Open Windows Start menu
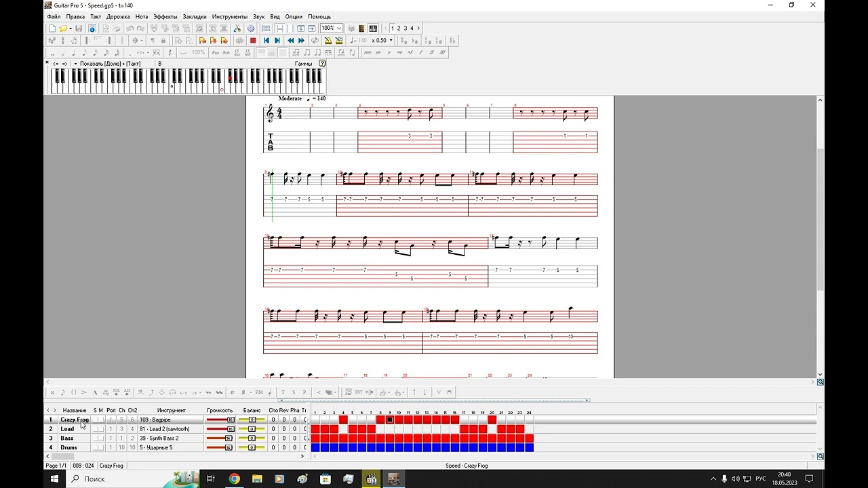Viewport: 868px width, 488px height. coord(55,479)
